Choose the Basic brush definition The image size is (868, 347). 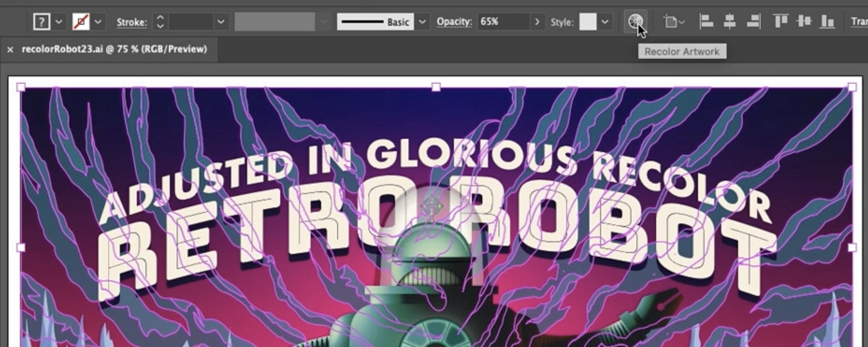375,22
